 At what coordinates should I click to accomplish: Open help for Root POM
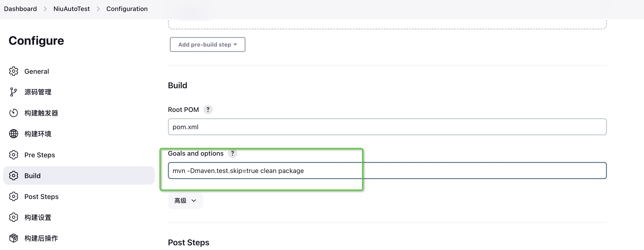point(208,110)
